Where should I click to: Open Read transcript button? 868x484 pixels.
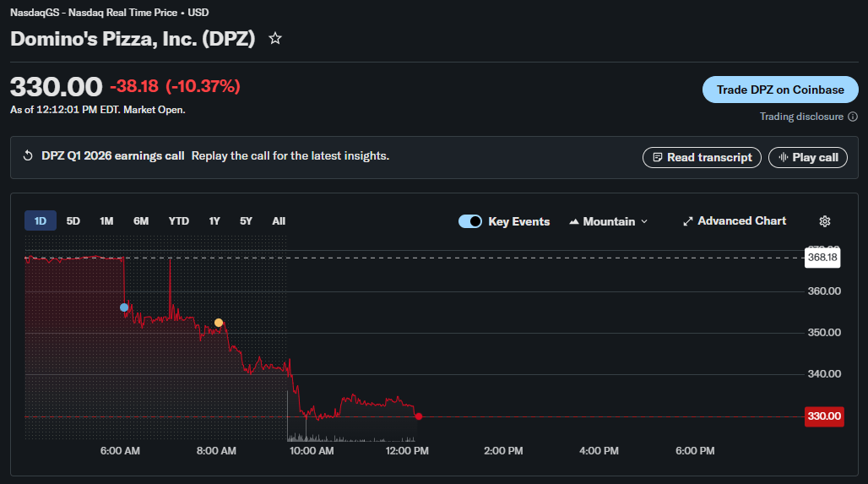click(702, 157)
